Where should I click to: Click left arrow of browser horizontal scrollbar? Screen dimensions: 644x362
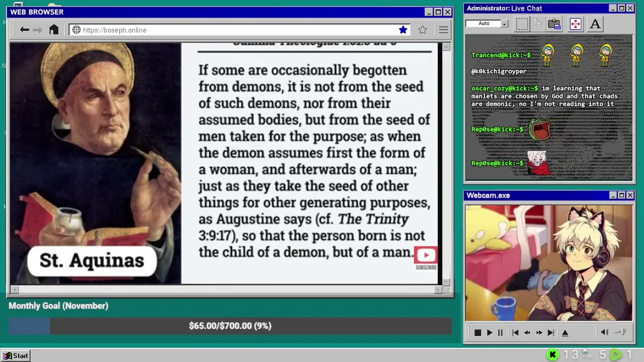[14, 290]
